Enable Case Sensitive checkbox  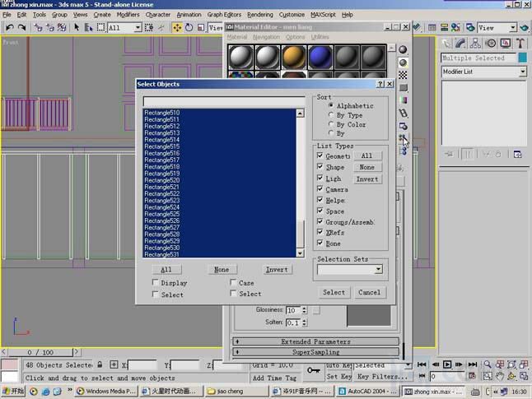pos(233,282)
